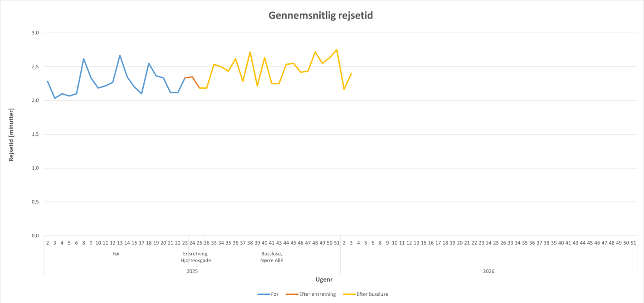Click the 3,0 value on the y-axis
This screenshot has width=644, height=303.
coord(35,33)
